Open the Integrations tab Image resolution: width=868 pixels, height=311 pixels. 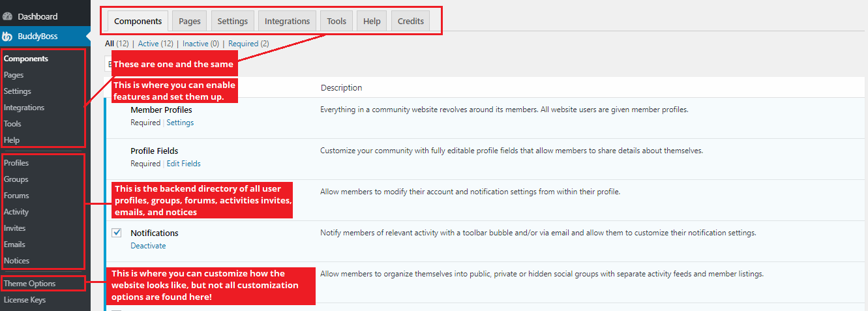pyautogui.click(x=287, y=21)
